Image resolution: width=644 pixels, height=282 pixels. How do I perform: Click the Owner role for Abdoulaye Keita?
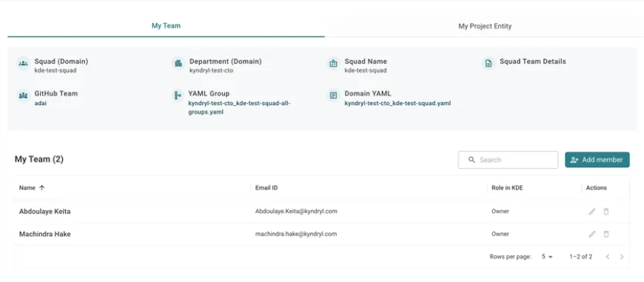500,212
